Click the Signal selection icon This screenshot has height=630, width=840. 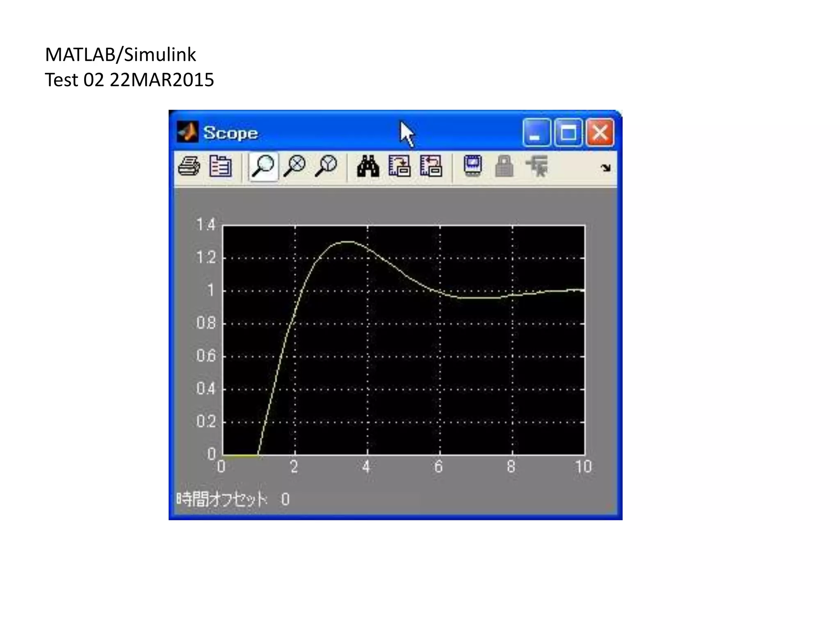coord(536,166)
